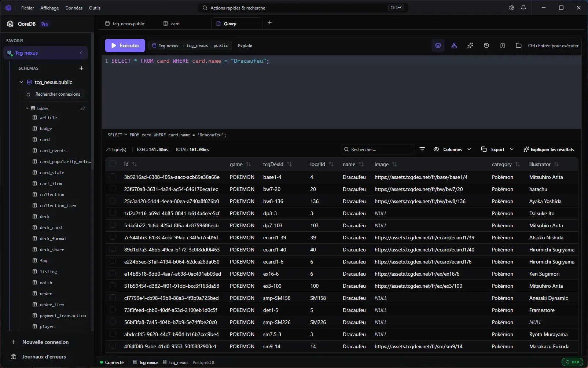Click Expliquer les résultats
Image resolution: width=588 pixels, height=368 pixels.
549,149
